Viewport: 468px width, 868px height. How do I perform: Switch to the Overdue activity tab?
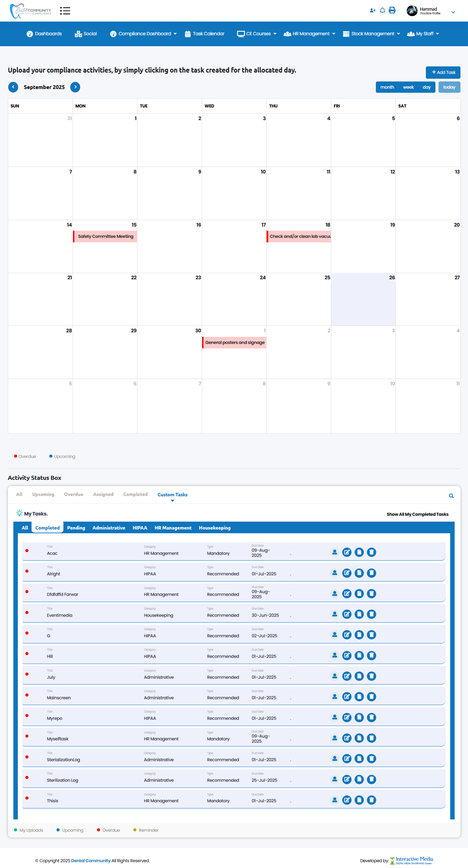(x=74, y=494)
